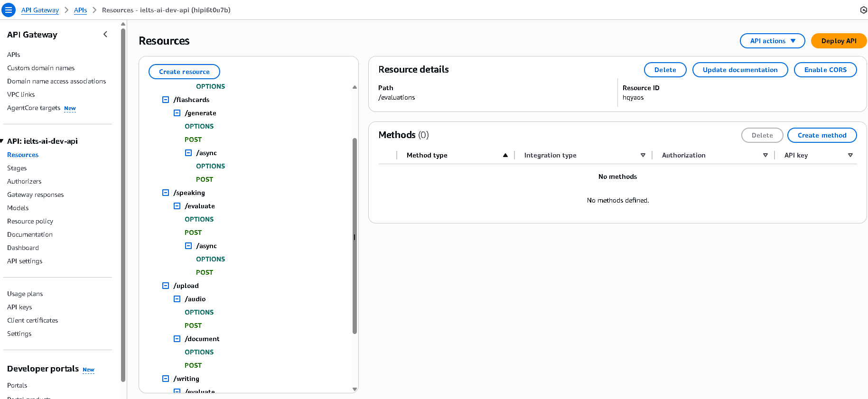Sort by Authorization column arrow
The image size is (868, 399).
coord(765,155)
